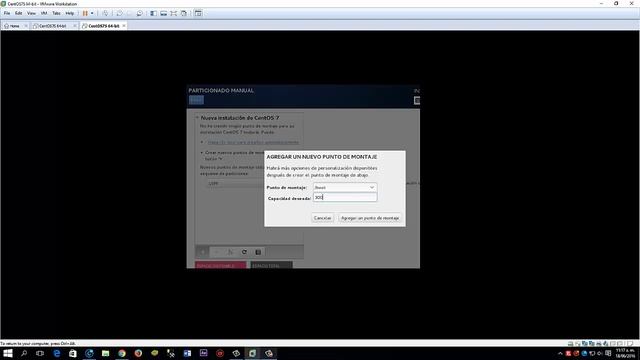Open the Edit menu
Image resolution: width=640 pixels, height=360 pixels.
pyautogui.click(x=19, y=13)
